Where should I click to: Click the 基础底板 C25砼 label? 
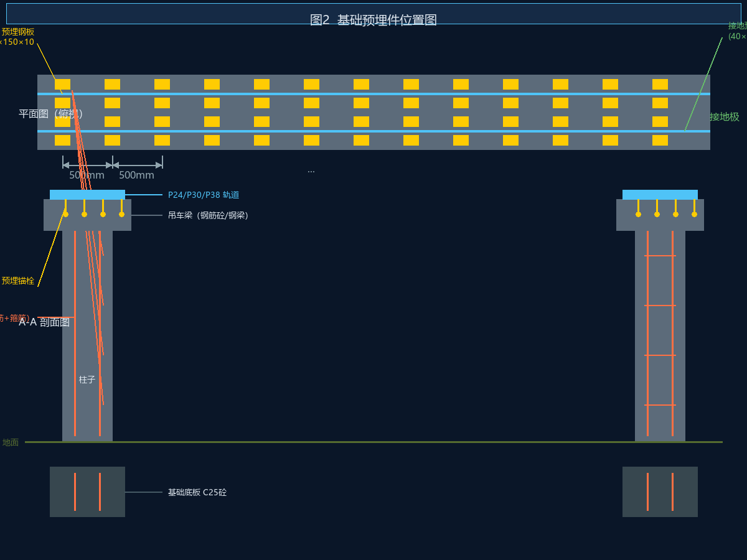(197, 492)
